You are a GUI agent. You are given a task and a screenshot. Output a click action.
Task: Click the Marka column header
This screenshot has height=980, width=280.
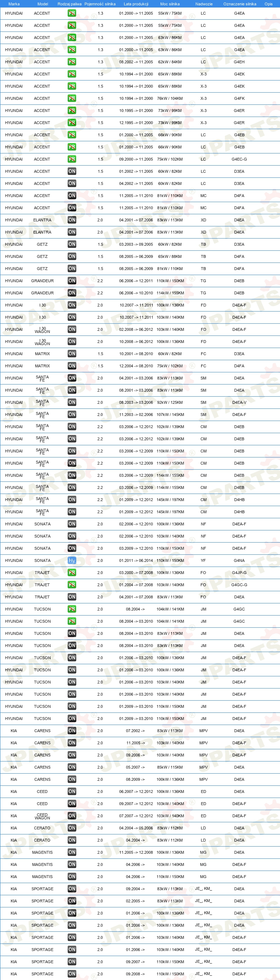pos(14,4)
